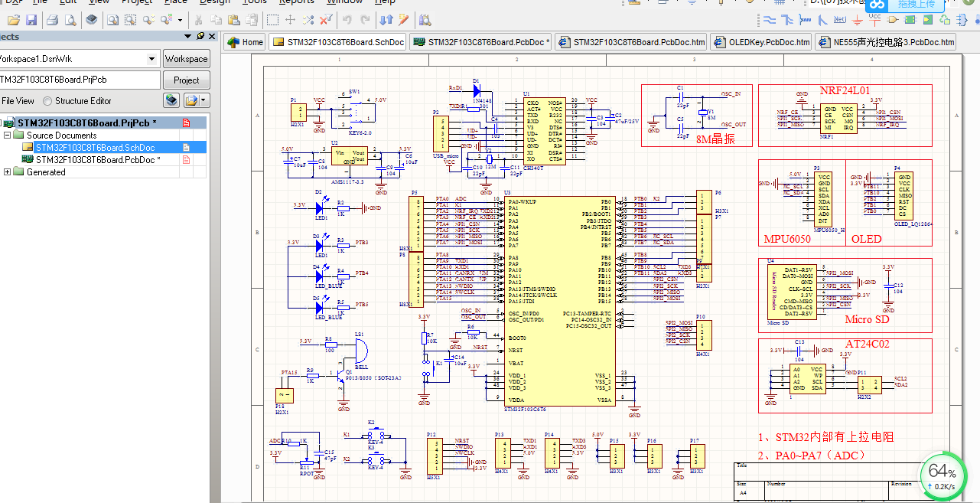Select the Place Bus tool
Screen dimensions: 980x503
coord(787,20)
